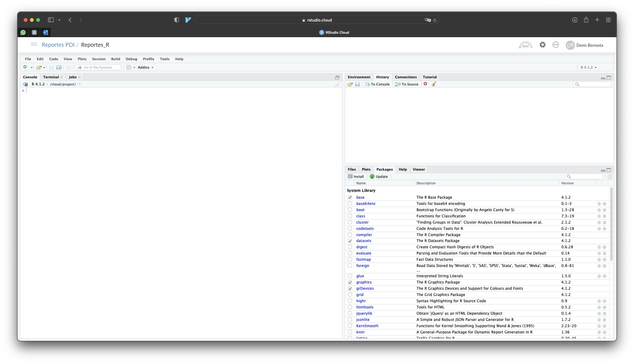634x364 pixels.
Task: Switch to the Environment tab
Action: tap(359, 77)
